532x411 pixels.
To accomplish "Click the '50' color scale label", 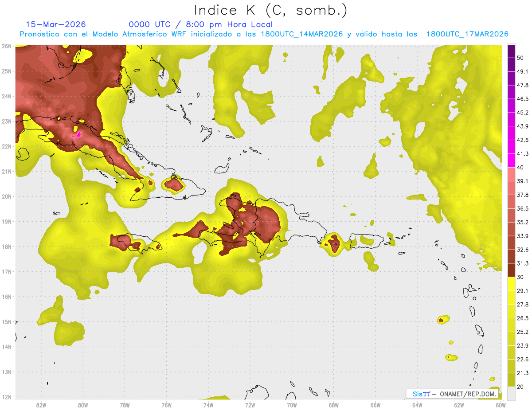I will coord(521,58).
